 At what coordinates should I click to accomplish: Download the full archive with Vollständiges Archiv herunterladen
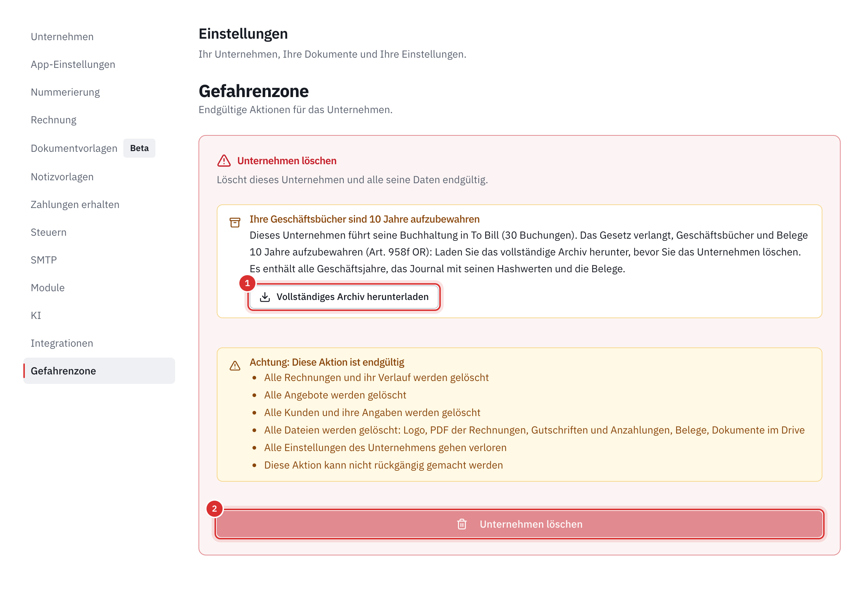tap(344, 297)
